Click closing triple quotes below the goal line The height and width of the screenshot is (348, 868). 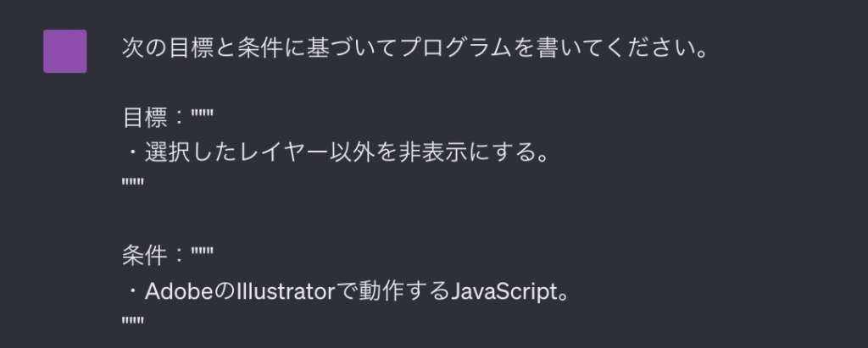point(132,182)
